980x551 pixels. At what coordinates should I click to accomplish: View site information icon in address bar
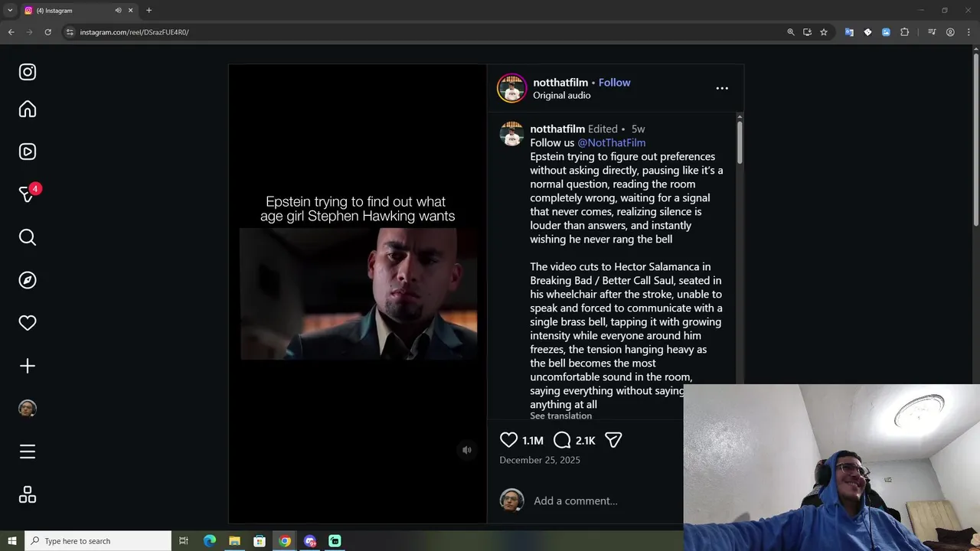point(70,32)
